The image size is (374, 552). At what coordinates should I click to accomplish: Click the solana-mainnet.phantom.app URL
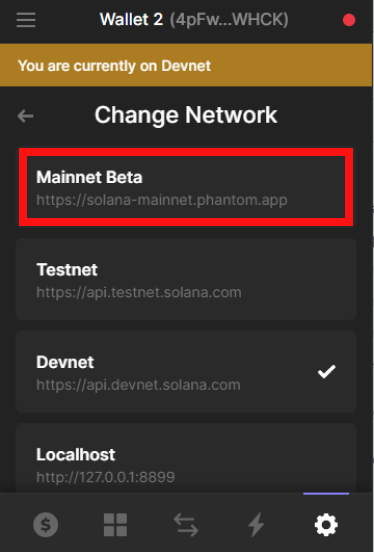pyautogui.click(x=162, y=200)
